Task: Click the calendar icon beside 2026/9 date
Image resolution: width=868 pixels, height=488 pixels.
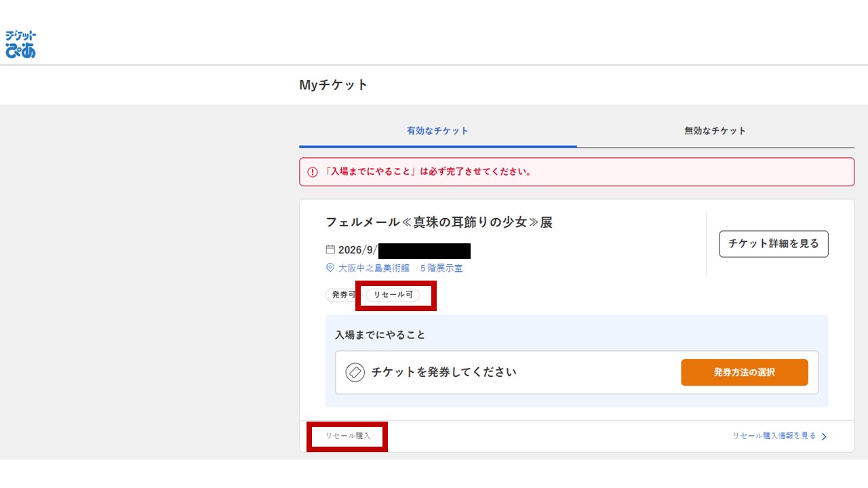Action: (330, 249)
